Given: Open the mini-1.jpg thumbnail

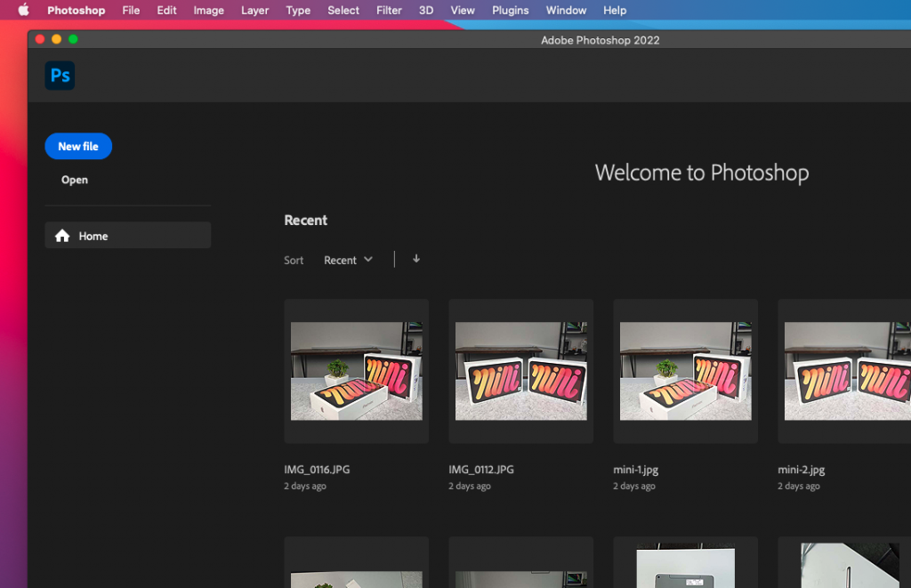Looking at the screenshot, I should 686,371.
